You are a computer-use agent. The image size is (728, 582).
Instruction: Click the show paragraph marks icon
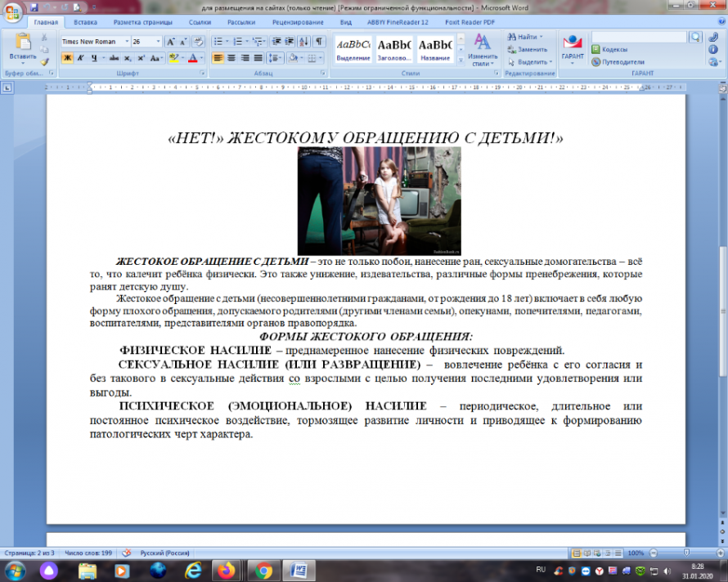[319, 42]
